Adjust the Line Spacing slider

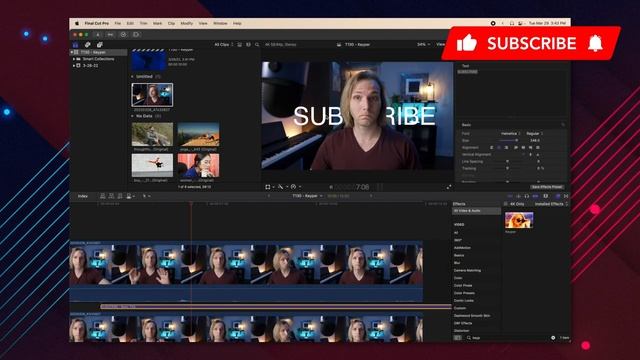coord(507,162)
